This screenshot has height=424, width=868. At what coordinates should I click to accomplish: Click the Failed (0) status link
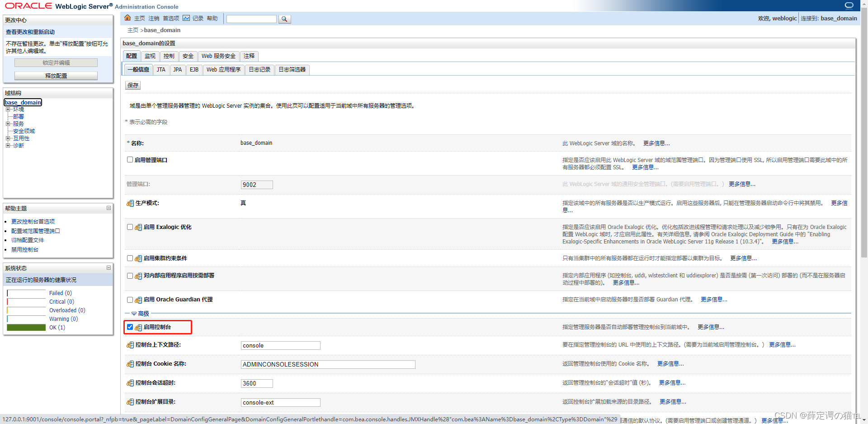pyautogui.click(x=61, y=293)
